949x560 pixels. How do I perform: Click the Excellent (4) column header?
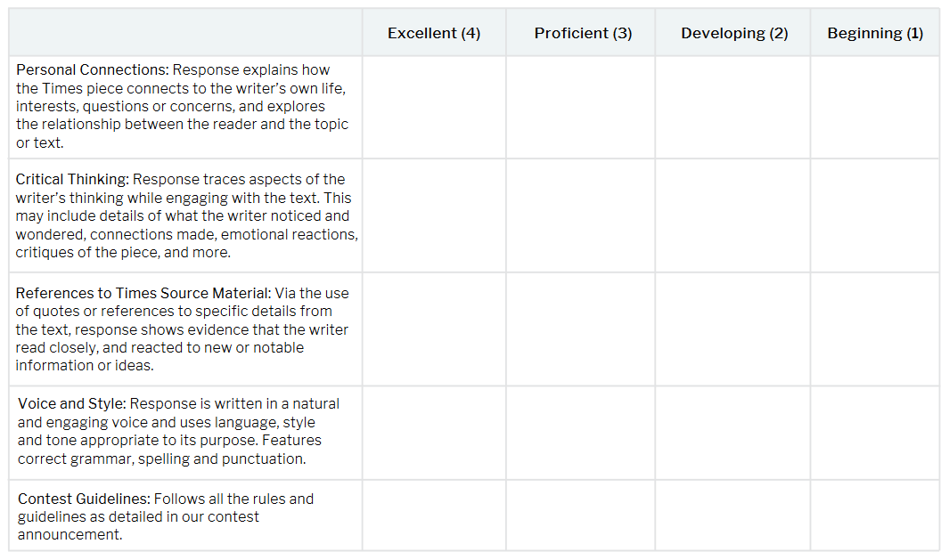pyautogui.click(x=434, y=33)
